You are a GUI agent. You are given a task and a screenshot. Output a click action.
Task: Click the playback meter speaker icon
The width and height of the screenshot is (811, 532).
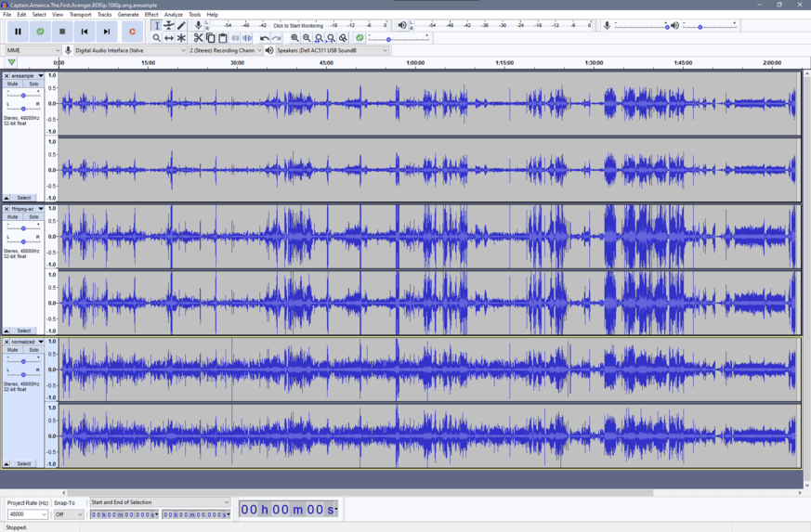[x=402, y=25]
